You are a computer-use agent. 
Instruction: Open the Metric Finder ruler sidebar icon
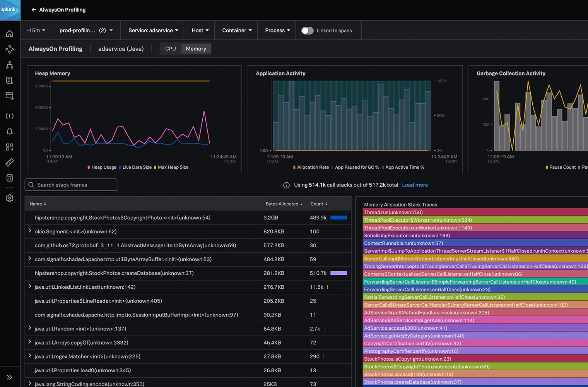pos(10,163)
